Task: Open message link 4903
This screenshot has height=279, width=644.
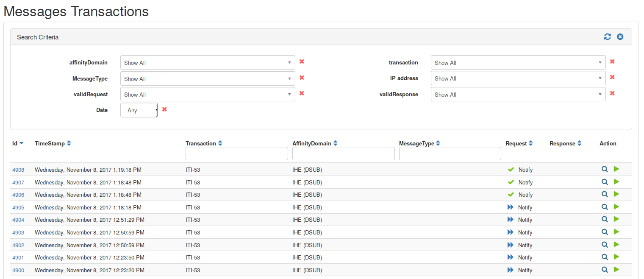Action: click(x=18, y=233)
